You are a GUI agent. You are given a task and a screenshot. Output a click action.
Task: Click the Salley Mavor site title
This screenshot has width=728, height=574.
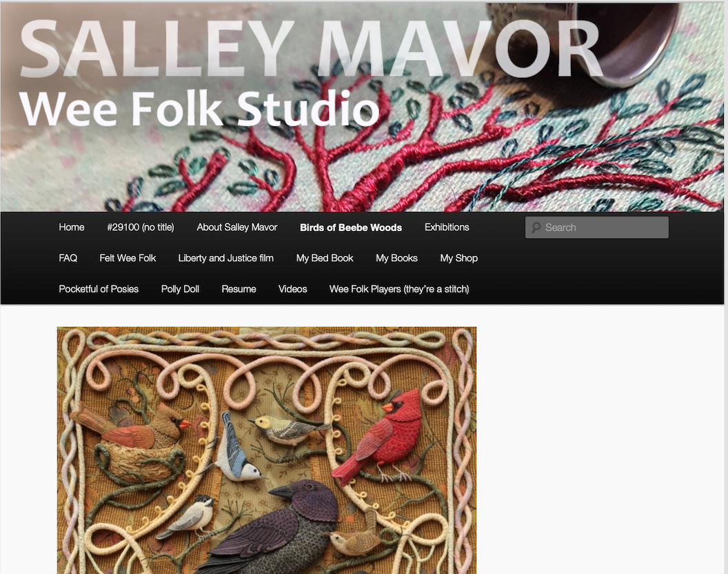310,48
